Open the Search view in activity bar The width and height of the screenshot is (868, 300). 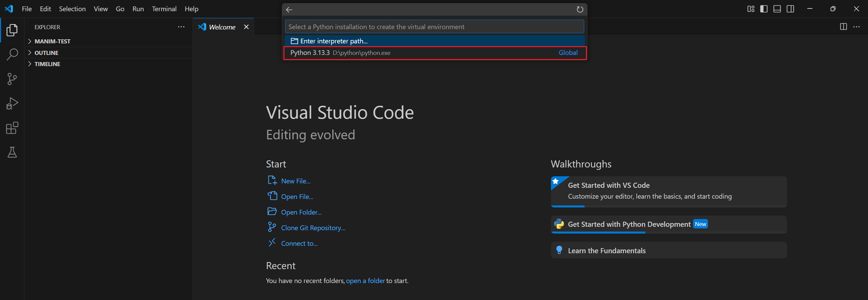tap(12, 54)
